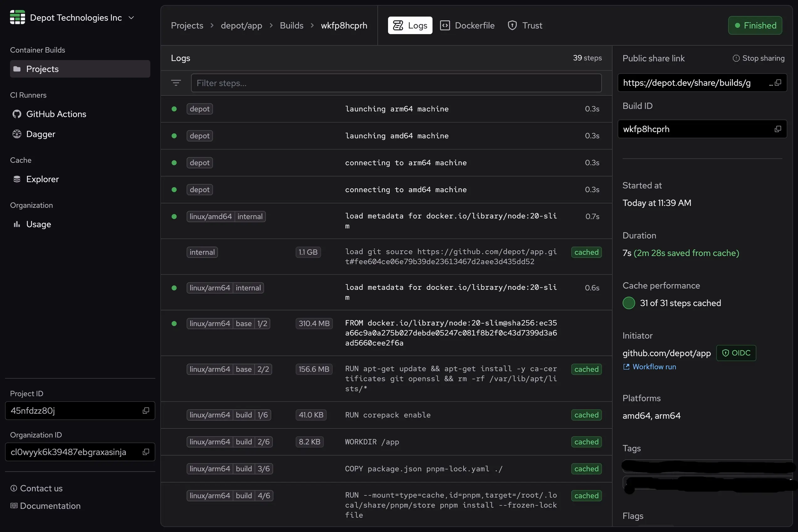798x532 pixels.
Task: Switch to the Dockerfile tab
Action: pos(467,25)
